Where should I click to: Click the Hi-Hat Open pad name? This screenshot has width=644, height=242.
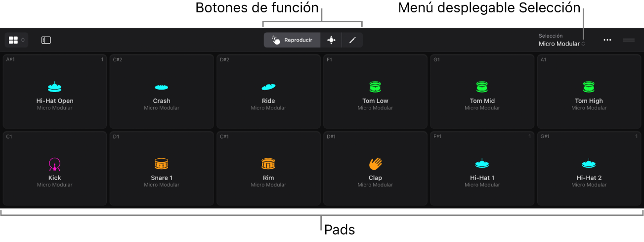(55, 101)
